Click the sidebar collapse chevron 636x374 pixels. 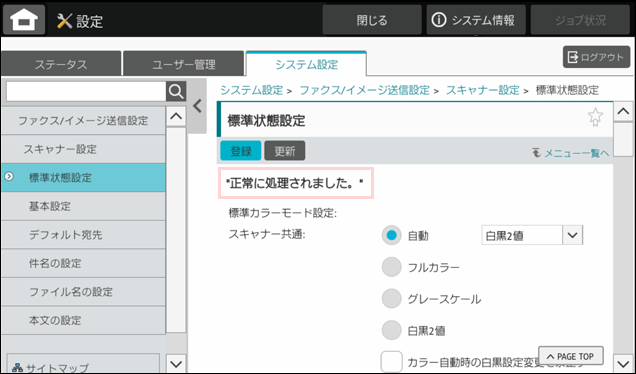pos(197,106)
